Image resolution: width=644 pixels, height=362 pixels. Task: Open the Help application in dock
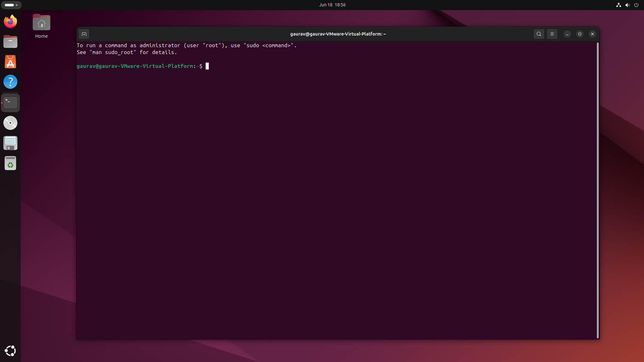click(10, 82)
